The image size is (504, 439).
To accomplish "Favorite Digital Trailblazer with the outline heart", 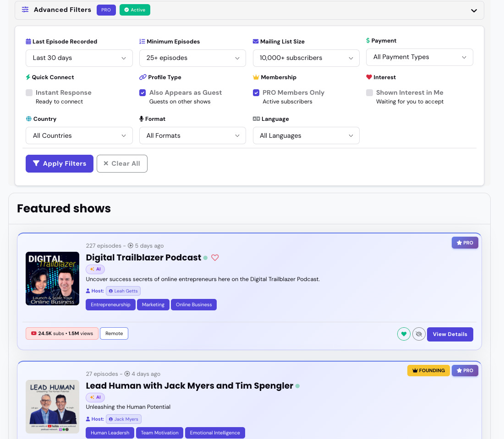I will [x=215, y=258].
